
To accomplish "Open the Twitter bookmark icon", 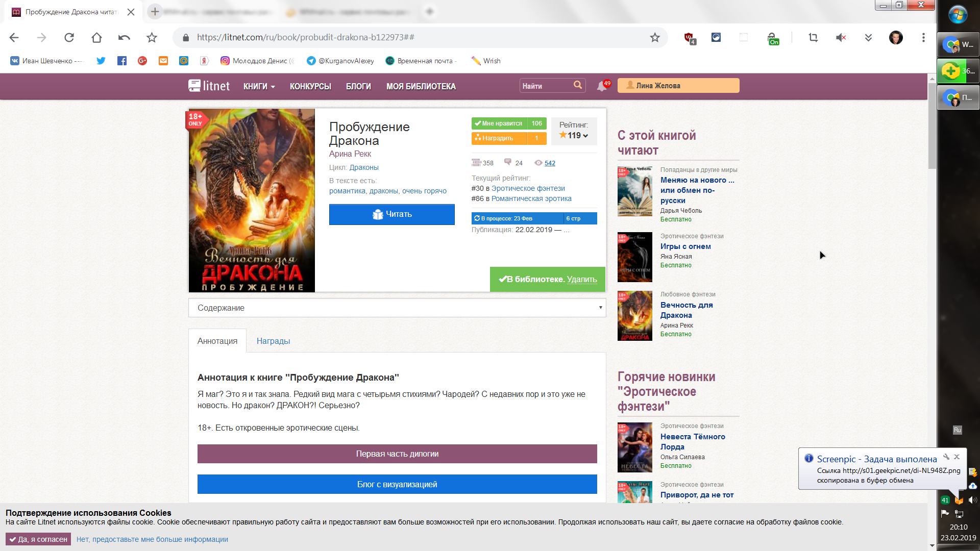I will [x=101, y=61].
